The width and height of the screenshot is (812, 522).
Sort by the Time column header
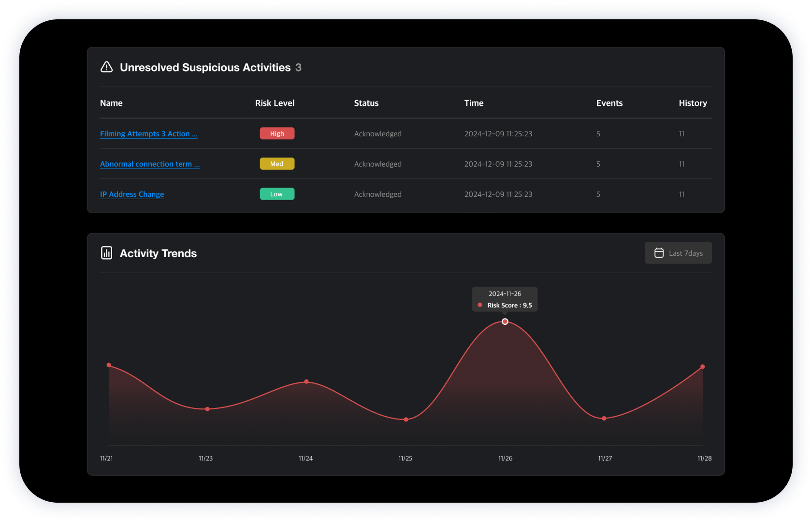coord(474,103)
